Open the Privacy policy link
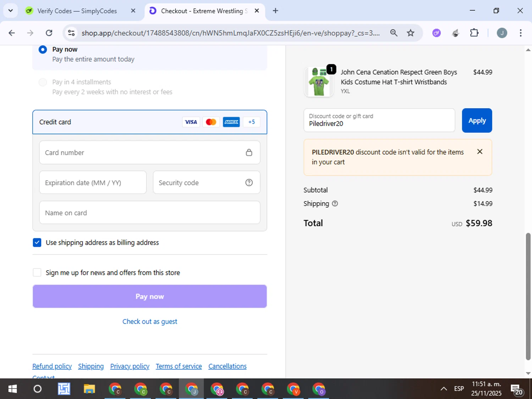This screenshot has width=532, height=399. click(x=130, y=366)
